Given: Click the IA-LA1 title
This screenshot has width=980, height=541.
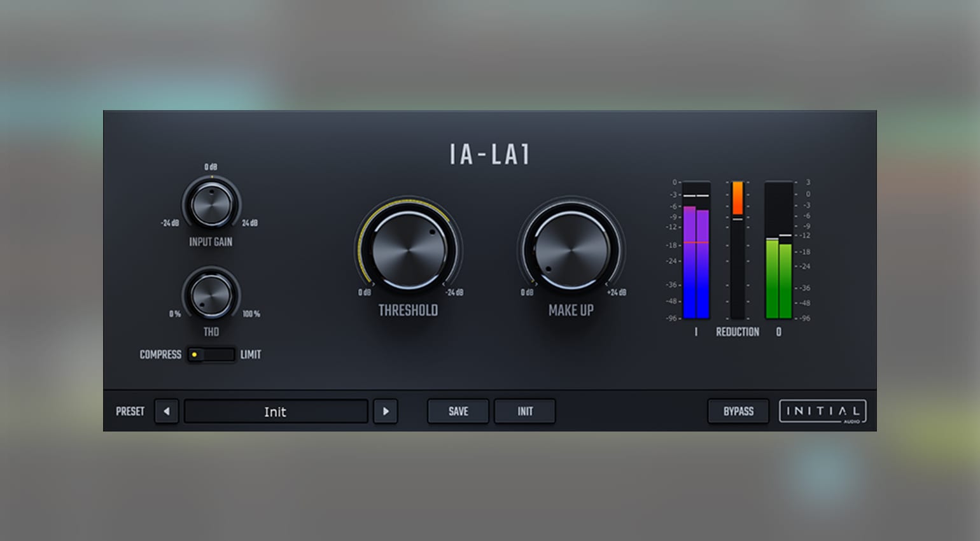Looking at the screenshot, I should point(489,154).
